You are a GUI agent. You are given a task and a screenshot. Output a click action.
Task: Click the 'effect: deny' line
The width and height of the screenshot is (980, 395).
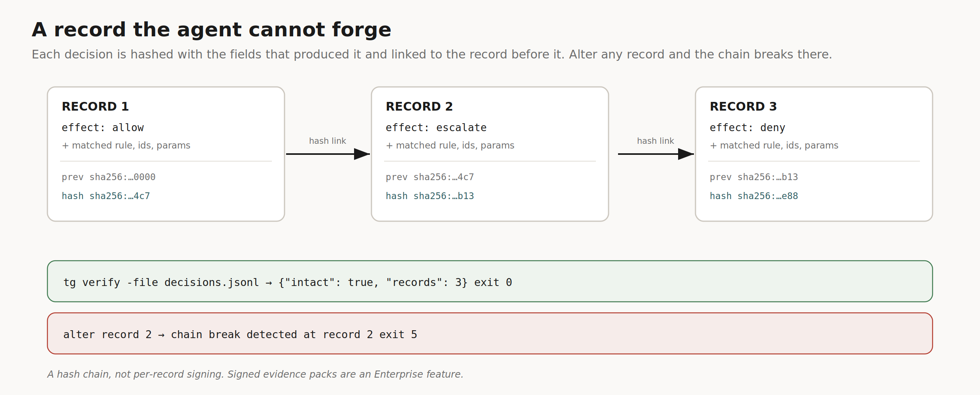pos(748,128)
